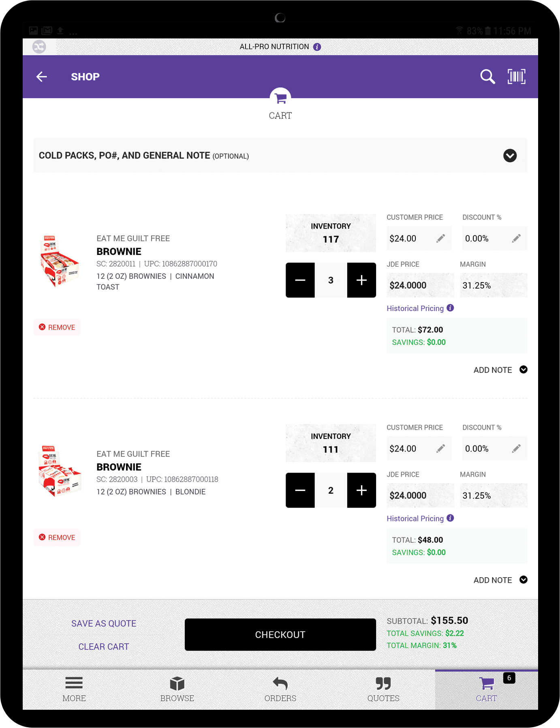
Task: Expand Add Note for Cinnamon Toast brownie
Action: tap(523, 370)
